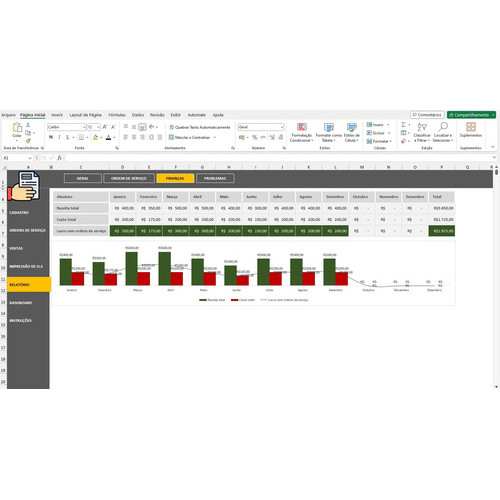
Task: Expand the Formatar cells dropdown
Action: (390, 141)
